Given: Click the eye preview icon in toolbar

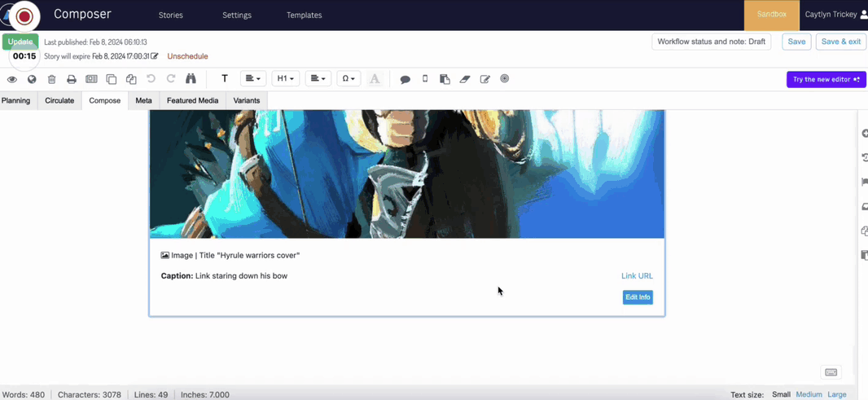Looking at the screenshot, I should [x=11, y=79].
